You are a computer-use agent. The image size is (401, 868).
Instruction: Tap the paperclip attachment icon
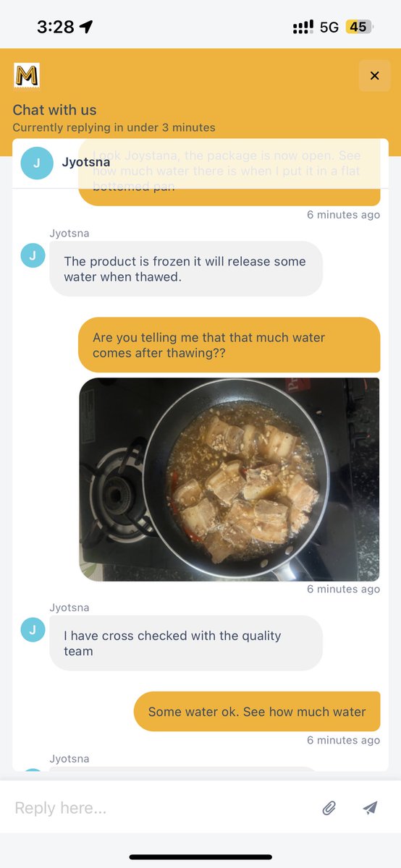[329, 808]
